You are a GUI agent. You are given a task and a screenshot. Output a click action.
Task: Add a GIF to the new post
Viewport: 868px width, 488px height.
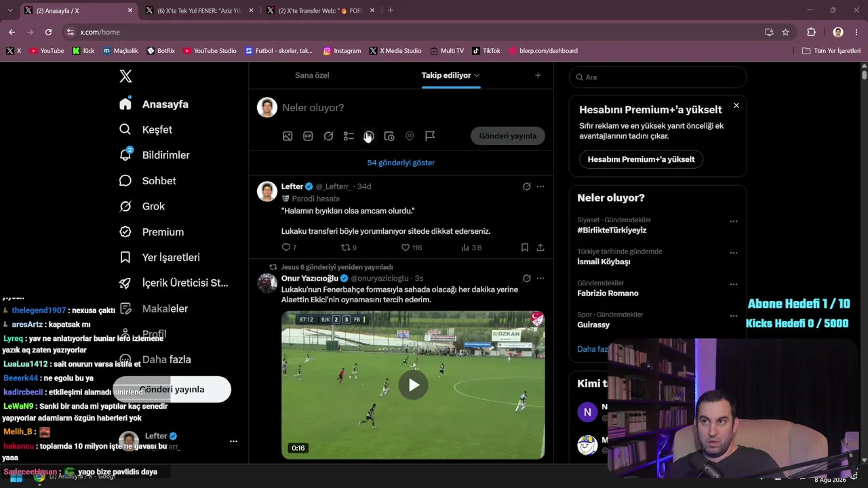(x=308, y=136)
